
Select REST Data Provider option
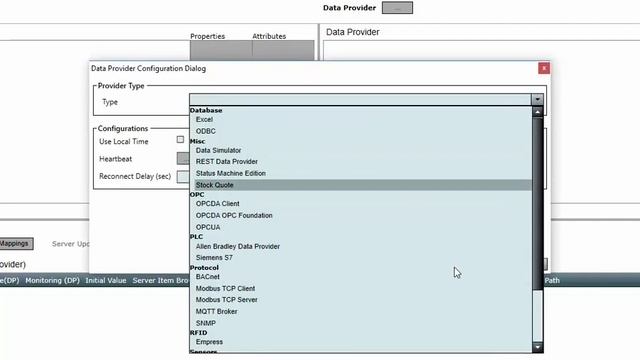(227, 162)
